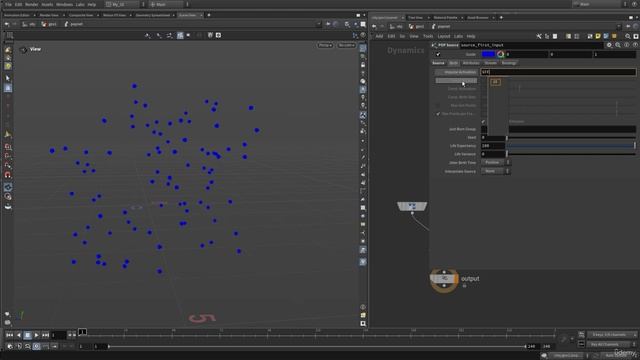Open the My_UI desktop dropdown

(x=125, y=4)
